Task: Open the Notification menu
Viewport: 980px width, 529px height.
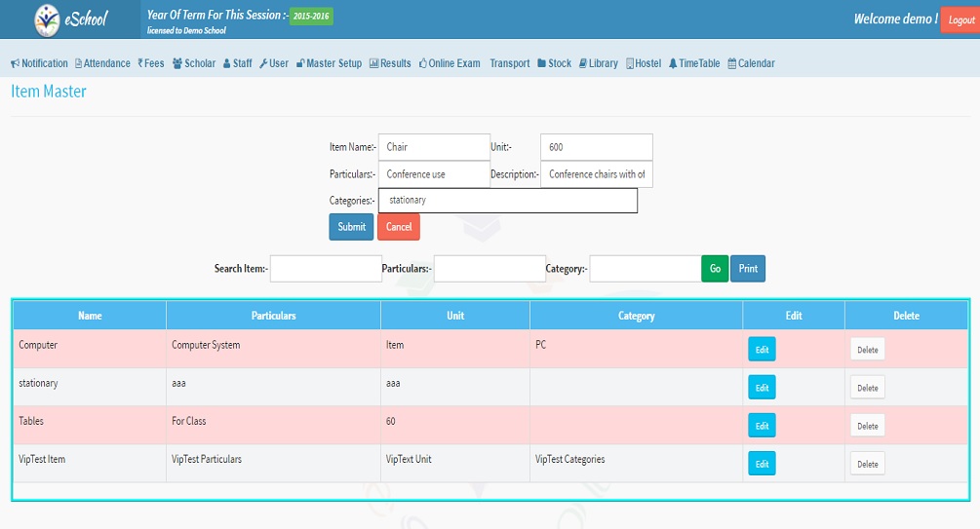Action: pos(40,63)
